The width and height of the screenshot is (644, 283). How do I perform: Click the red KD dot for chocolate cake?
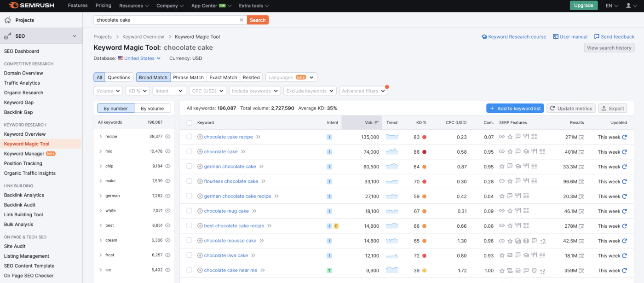[424, 152]
